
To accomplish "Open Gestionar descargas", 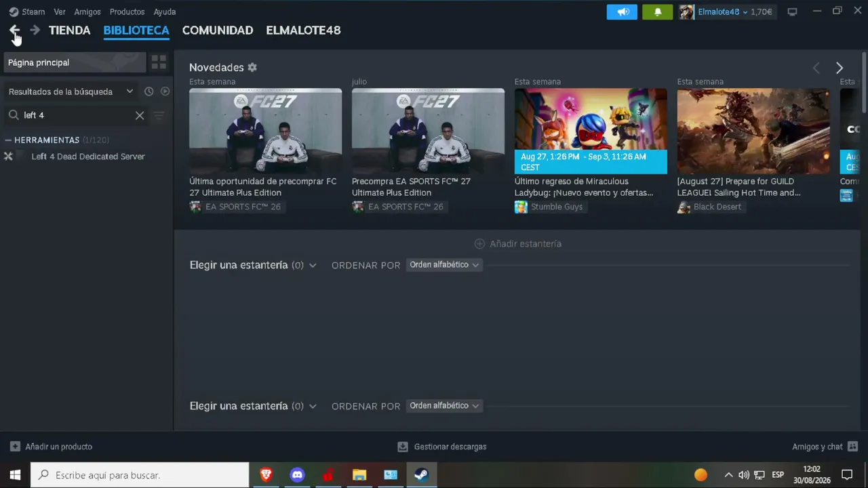I will click(x=450, y=447).
